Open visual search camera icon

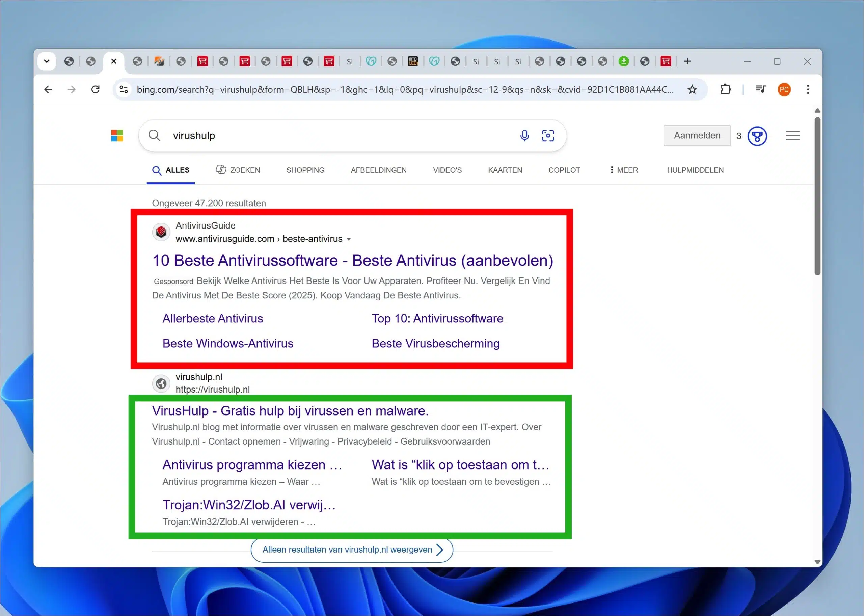point(548,135)
